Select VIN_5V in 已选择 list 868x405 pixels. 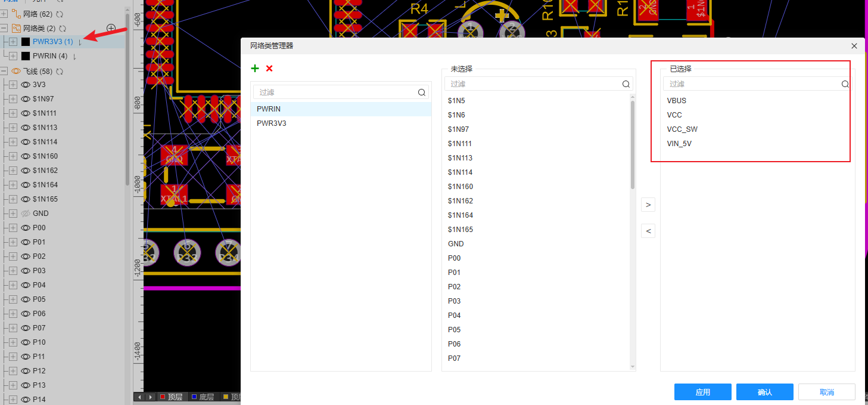[679, 144]
